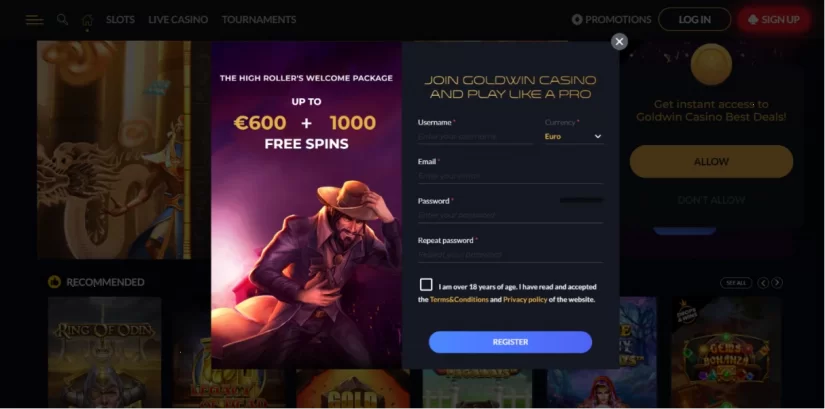Open the hamburger menu icon
825x409 pixels.
(34, 20)
